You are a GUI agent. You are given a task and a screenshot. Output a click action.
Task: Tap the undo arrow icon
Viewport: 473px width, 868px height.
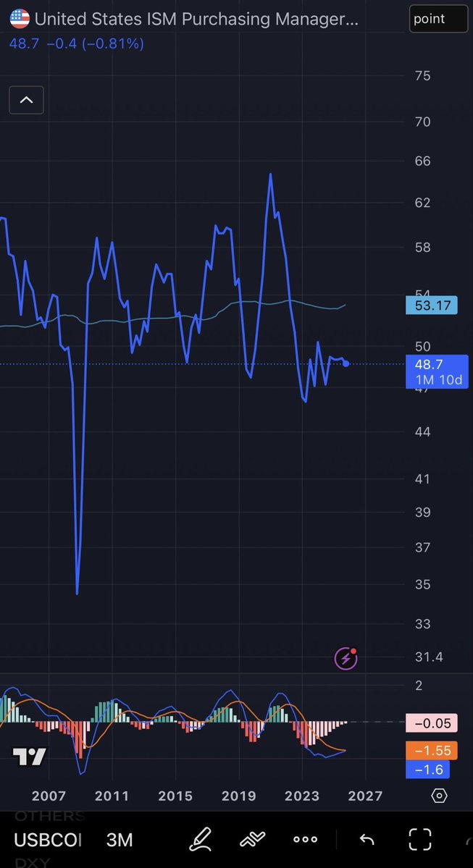point(367,840)
